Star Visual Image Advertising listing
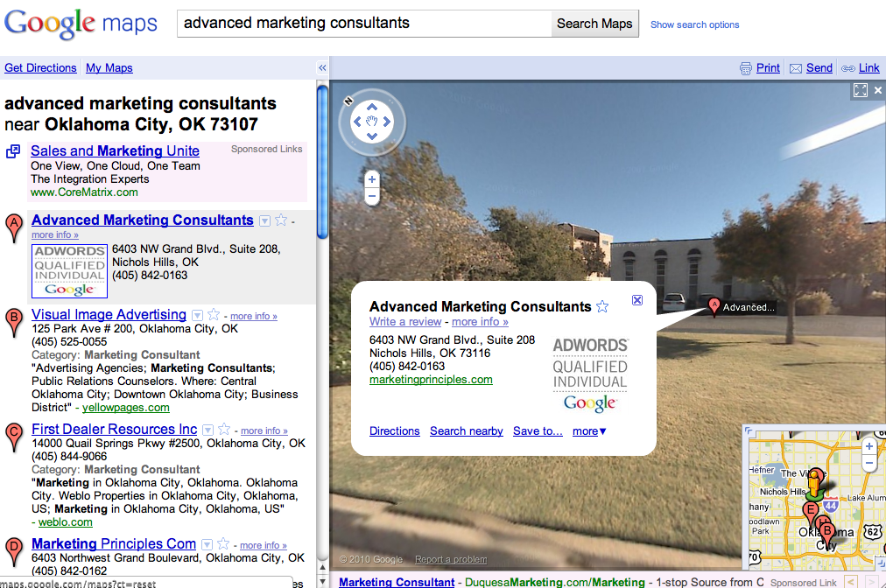This screenshot has height=588, width=886. click(214, 315)
